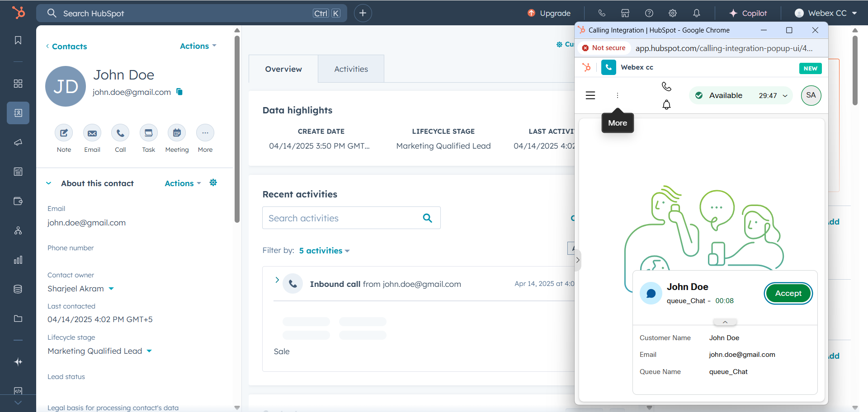The width and height of the screenshot is (868, 412).
Task: Open HubSpot notifications bell in top bar
Action: [x=696, y=13]
